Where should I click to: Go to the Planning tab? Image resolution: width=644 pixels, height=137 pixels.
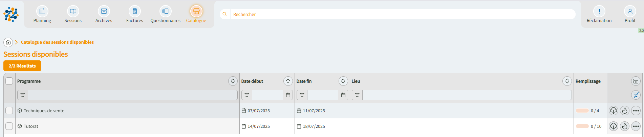(42, 15)
